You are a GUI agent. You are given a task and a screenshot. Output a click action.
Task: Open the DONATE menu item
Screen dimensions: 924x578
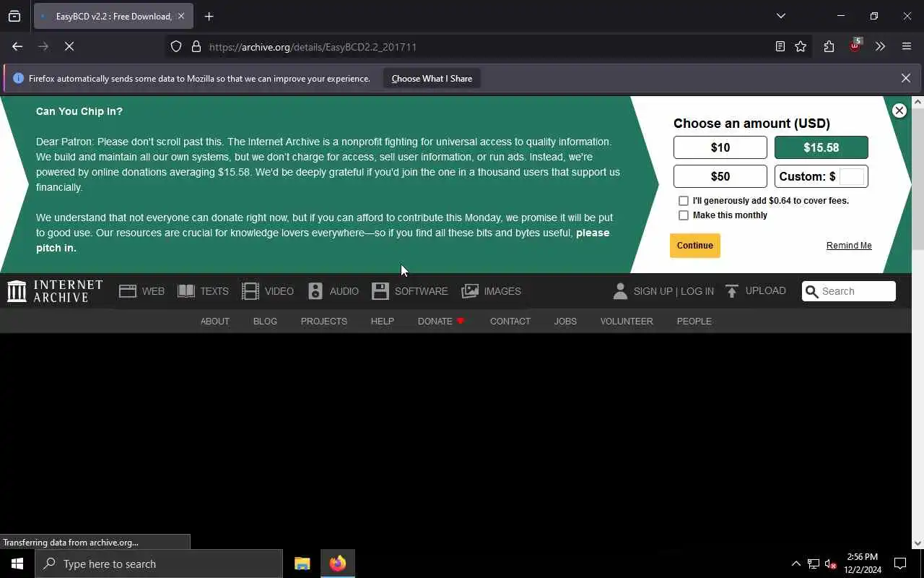[x=441, y=322]
